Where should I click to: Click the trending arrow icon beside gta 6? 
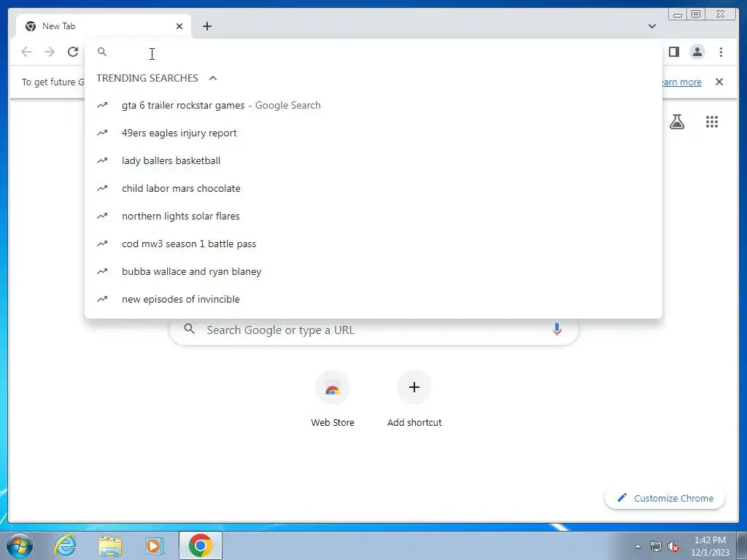click(102, 105)
